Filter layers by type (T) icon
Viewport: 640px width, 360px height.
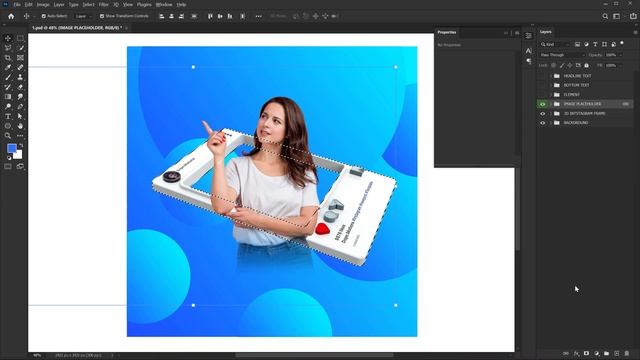(x=595, y=44)
